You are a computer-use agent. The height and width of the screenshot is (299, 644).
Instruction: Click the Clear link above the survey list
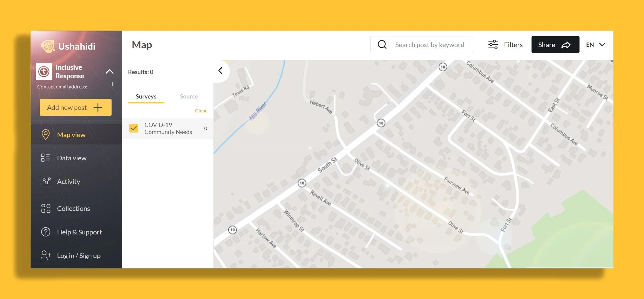(x=201, y=110)
